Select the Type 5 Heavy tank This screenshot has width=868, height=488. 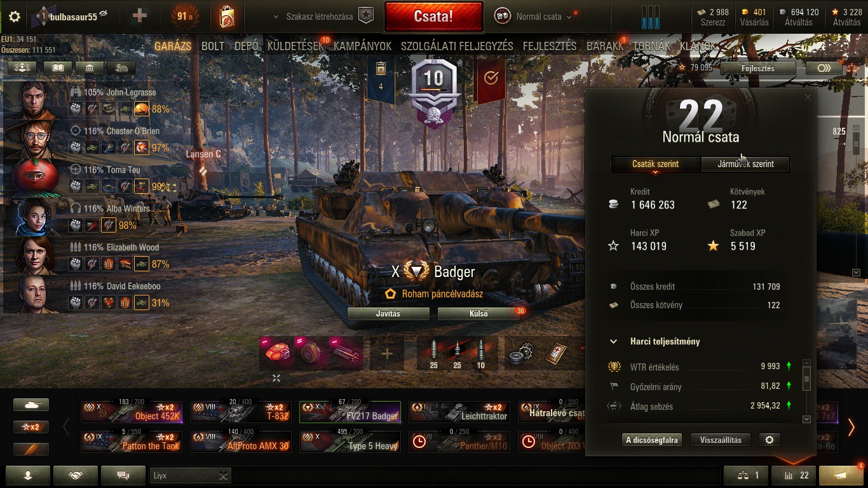[350, 441]
